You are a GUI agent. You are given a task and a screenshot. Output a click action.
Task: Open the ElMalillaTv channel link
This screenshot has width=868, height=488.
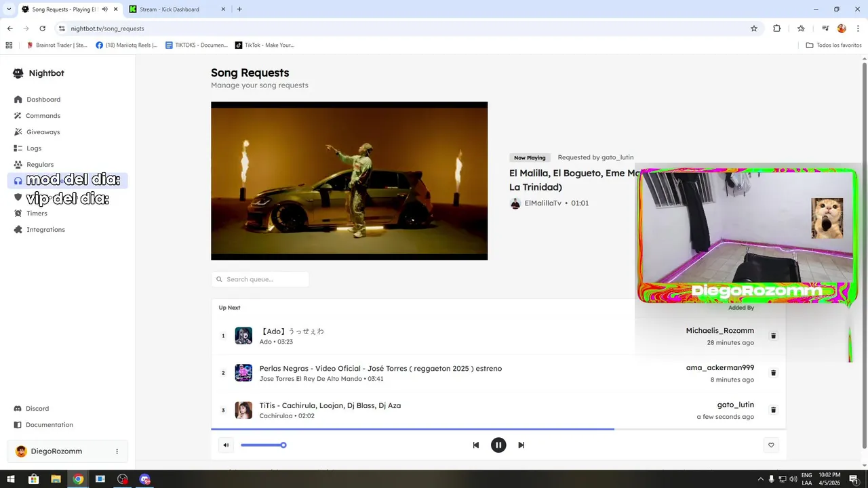[542, 203]
